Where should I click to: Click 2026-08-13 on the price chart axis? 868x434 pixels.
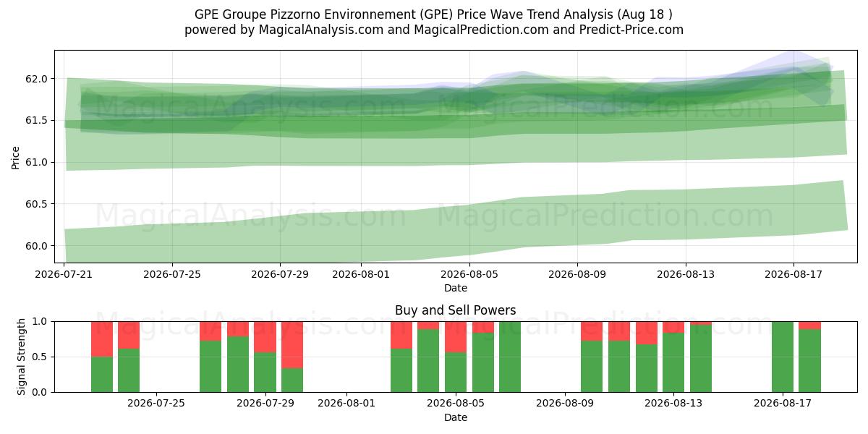pos(685,274)
